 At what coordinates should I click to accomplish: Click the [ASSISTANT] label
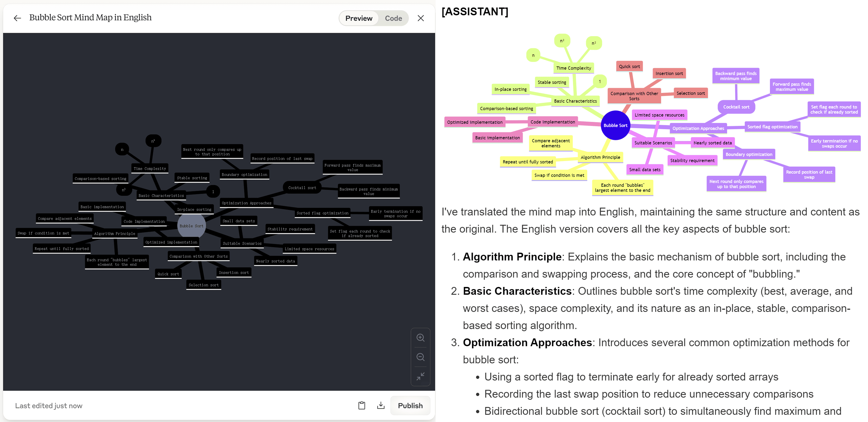(475, 12)
